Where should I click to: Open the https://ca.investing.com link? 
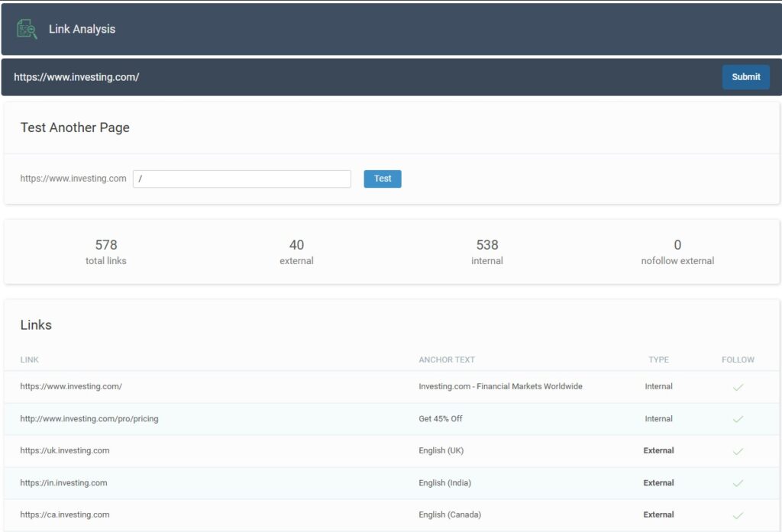click(65, 514)
